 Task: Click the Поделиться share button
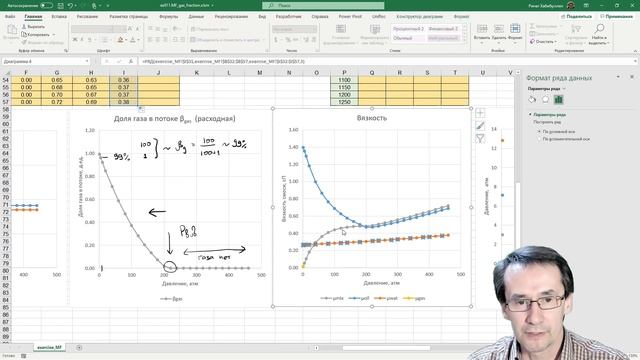pos(577,16)
